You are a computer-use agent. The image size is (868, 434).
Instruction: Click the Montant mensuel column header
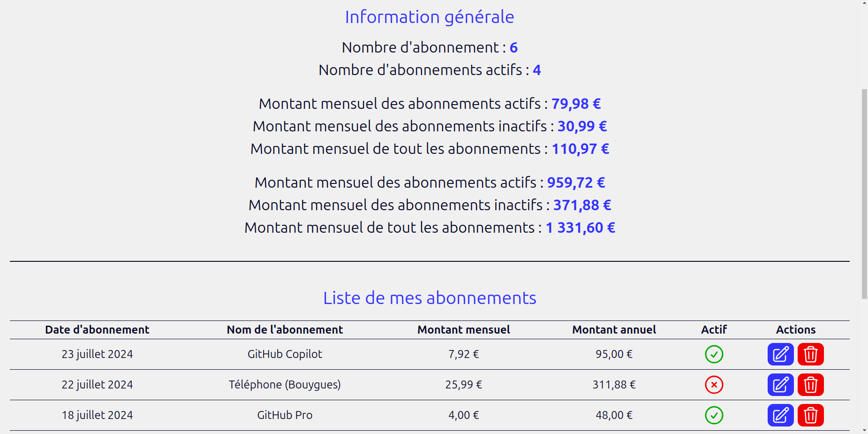click(x=463, y=329)
